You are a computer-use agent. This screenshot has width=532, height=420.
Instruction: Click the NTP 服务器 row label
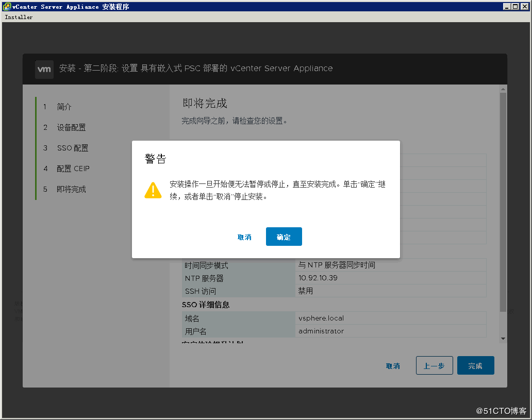[204, 278]
